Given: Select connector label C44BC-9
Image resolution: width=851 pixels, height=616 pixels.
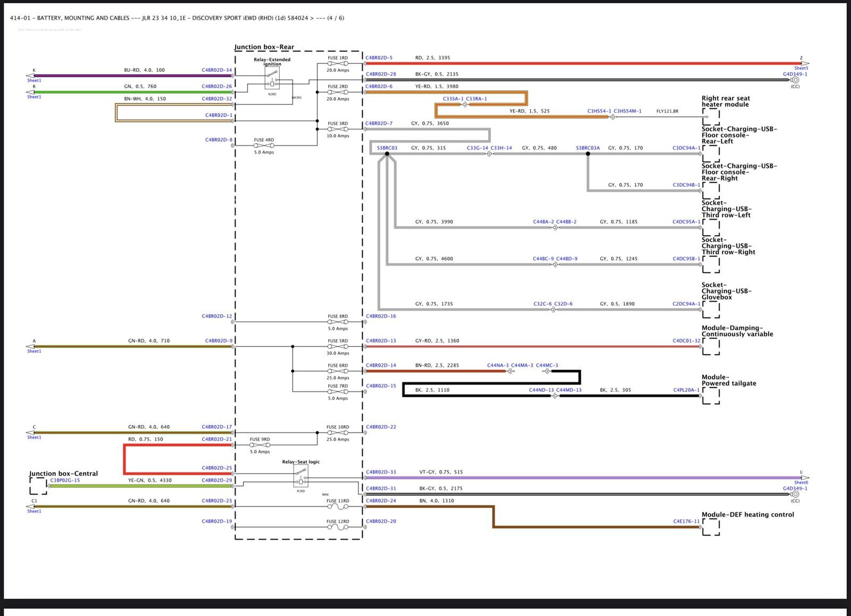Looking at the screenshot, I should (x=543, y=259).
